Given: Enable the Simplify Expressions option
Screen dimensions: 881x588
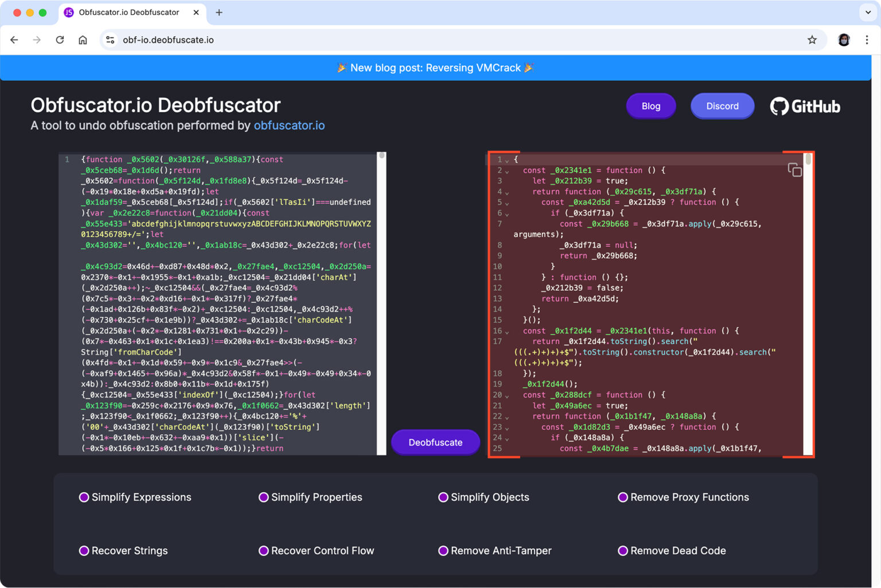Looking at the screenshot, I should 84,497.
